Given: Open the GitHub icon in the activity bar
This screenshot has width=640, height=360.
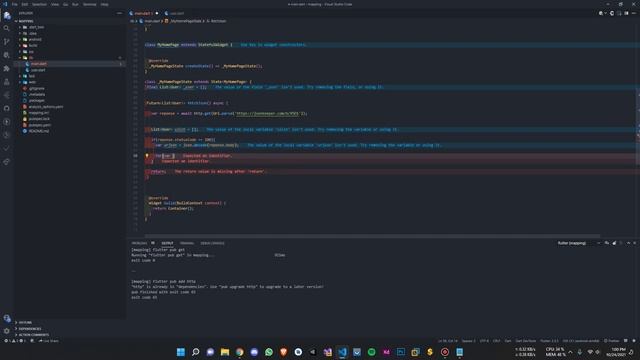Looking at the screenshot, I should 7,109.
